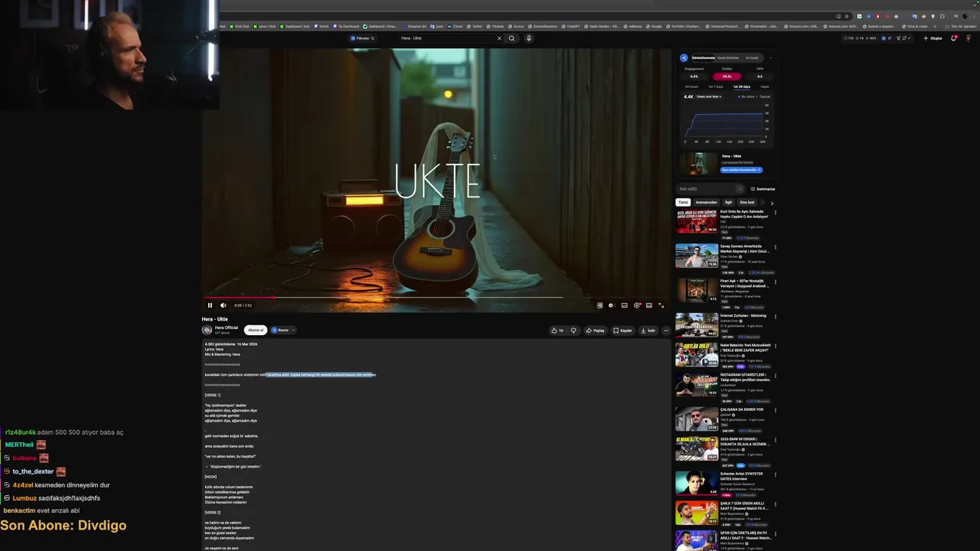Share video via Paylaş button

point(596,331)
